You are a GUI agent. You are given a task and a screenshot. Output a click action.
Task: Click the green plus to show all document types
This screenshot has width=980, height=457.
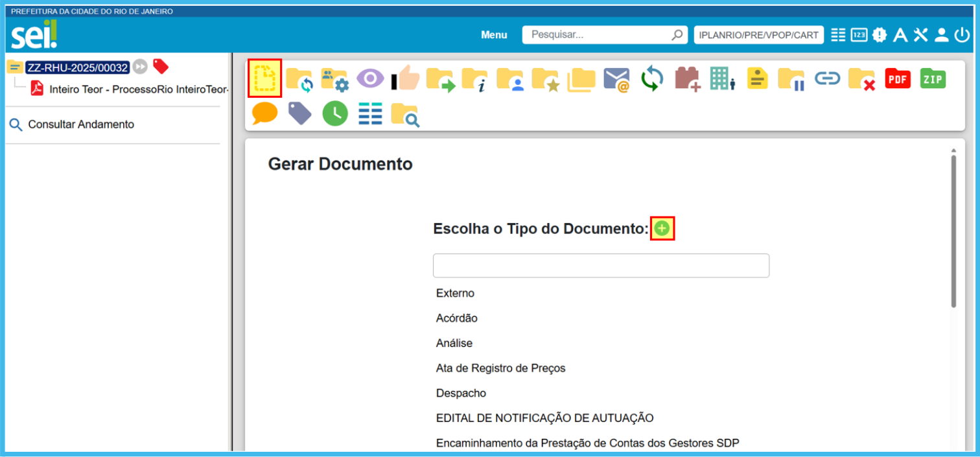[x=662, y=228]
